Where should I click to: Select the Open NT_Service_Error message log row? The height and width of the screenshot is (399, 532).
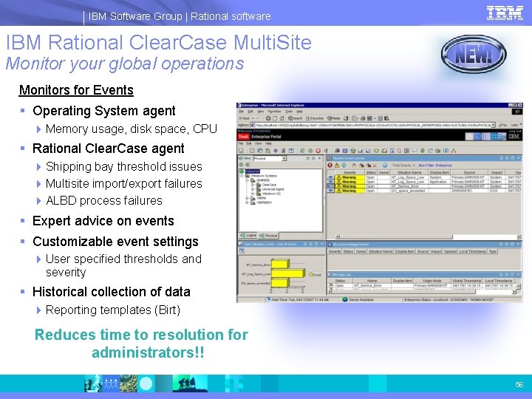422,286
